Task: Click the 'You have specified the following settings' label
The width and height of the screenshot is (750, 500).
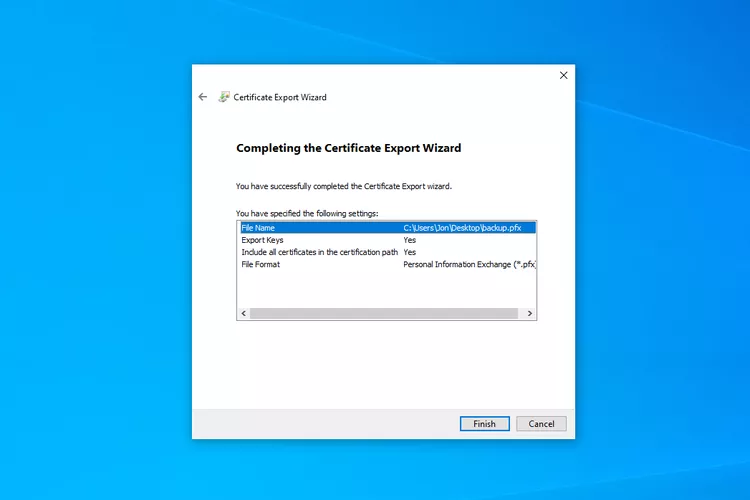Action: click(307, 213)
